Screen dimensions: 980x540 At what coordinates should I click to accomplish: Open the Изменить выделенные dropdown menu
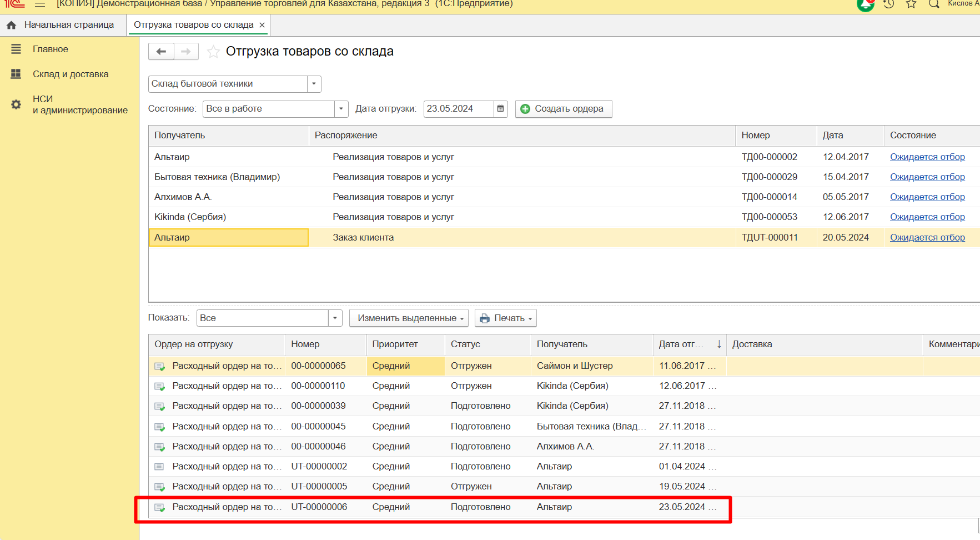pyautogui.click(x=409, y=318)
